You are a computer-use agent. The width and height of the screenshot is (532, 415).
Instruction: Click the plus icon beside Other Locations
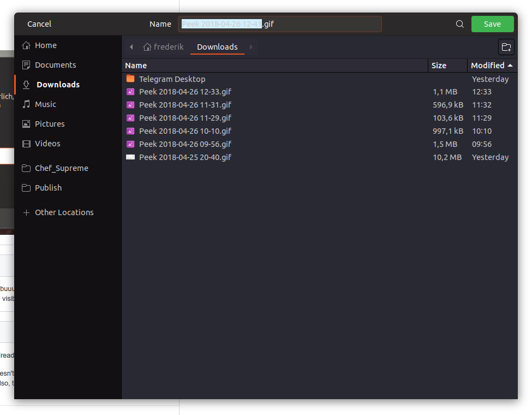pyautogui.click(x=26, y=212)
